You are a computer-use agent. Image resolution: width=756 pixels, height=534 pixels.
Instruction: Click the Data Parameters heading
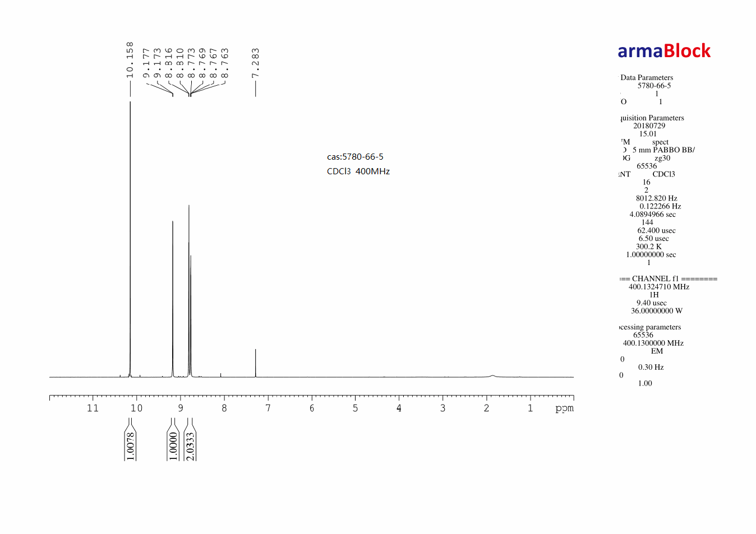coord(647,78)
